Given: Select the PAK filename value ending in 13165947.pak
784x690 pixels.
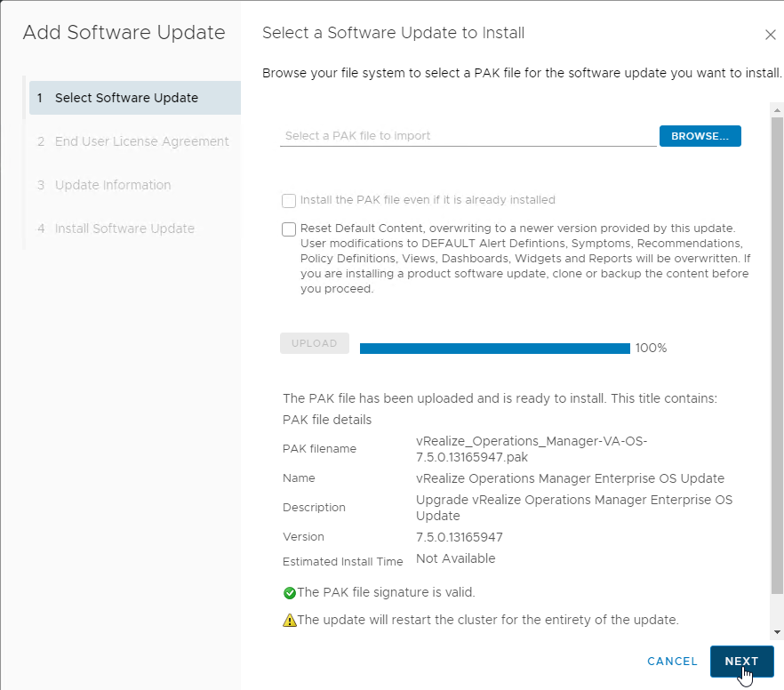Looking at the screenshot, I should pos(532,449).
